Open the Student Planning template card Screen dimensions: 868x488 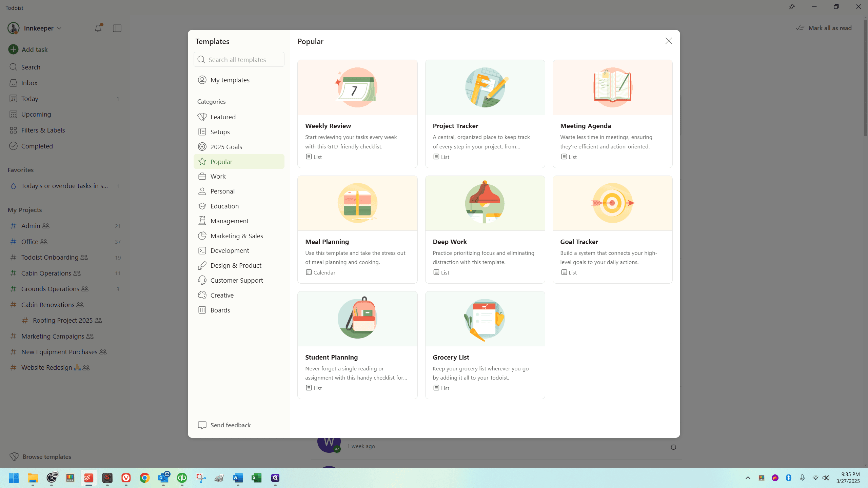[x=357, y=345]
